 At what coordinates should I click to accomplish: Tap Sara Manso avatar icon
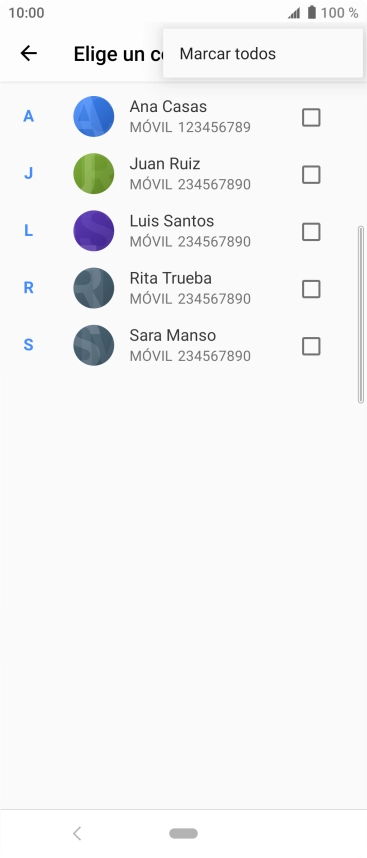pyautogui.click(x=94, y=345)
